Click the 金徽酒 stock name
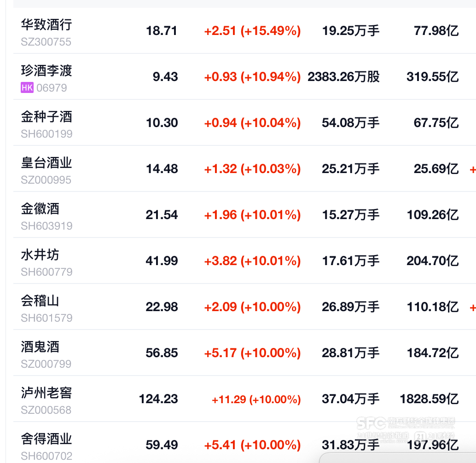This screenshot has height=463, width=476. point(40,208)
